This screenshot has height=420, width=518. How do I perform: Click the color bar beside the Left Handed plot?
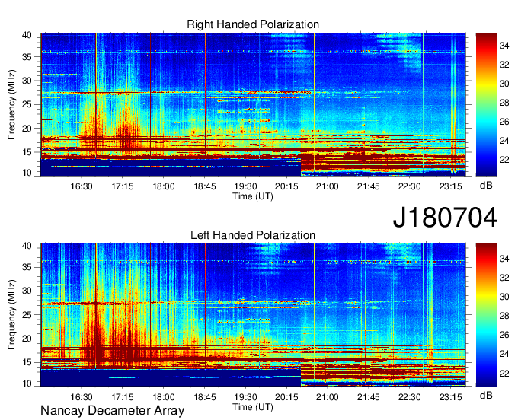pyautogui.click(x=486, y=315)
